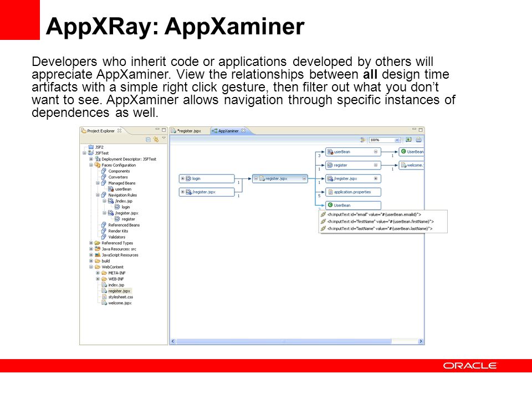The height and width of the screenshot is (399, 532).
Task: Expand the build folder
Action: click(x=91, y=261)
